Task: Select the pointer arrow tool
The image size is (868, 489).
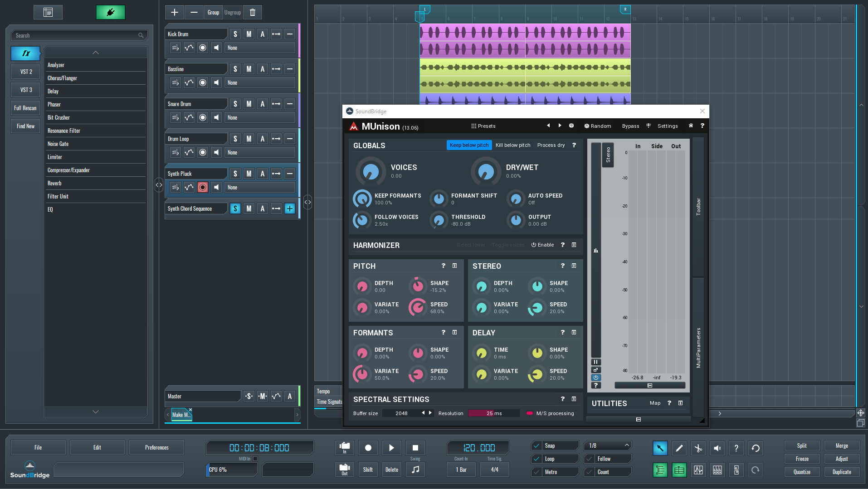Action: 660,448
